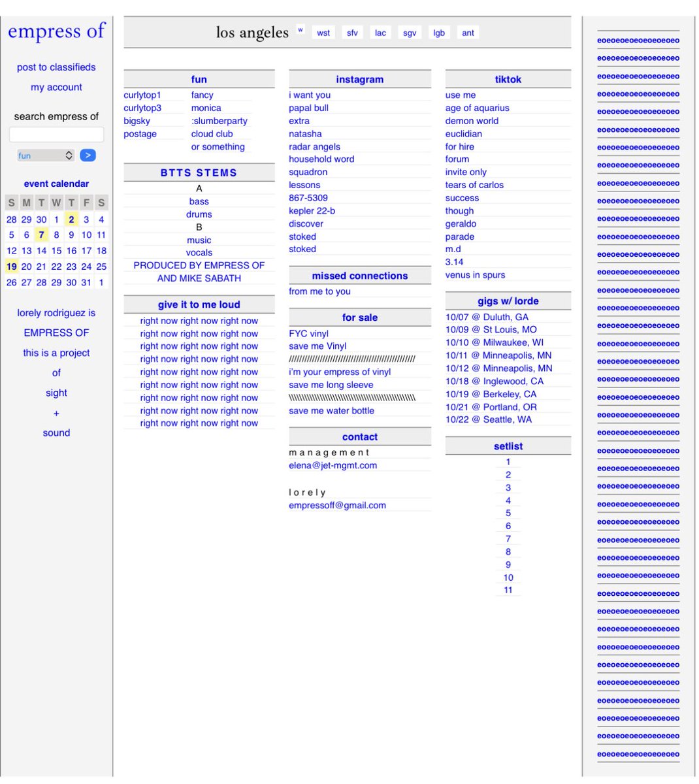Open cloud club link
The width and height of the screenshot is (699, 784).
coord(212,134)
